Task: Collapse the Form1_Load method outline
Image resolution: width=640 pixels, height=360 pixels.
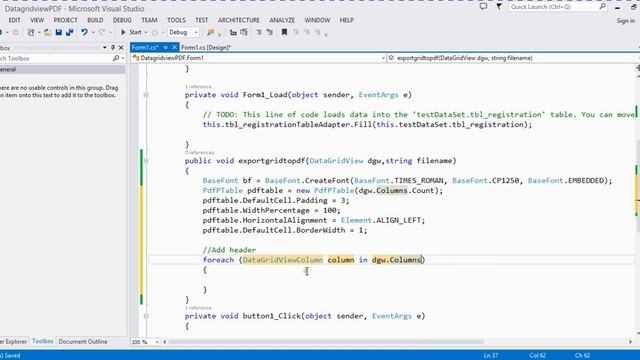Action: point(146,95)
